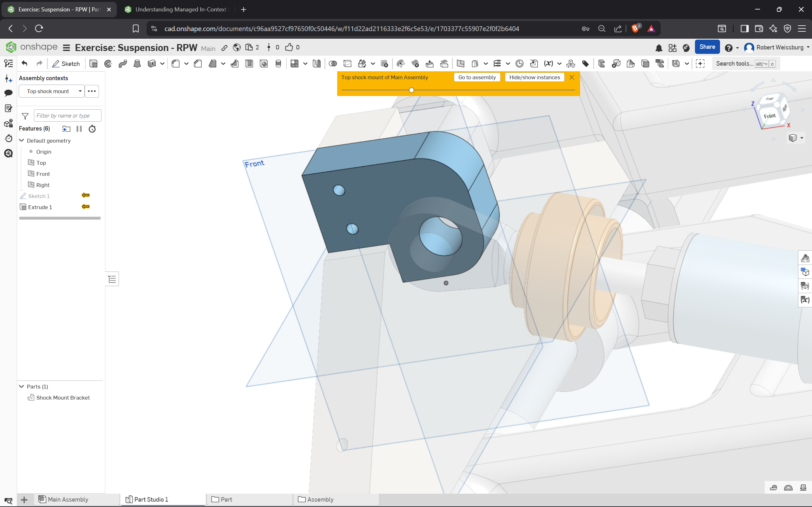Select the Shell tool
The width and height of the screenshot is (812, 507).
click(x=249, y=64)
